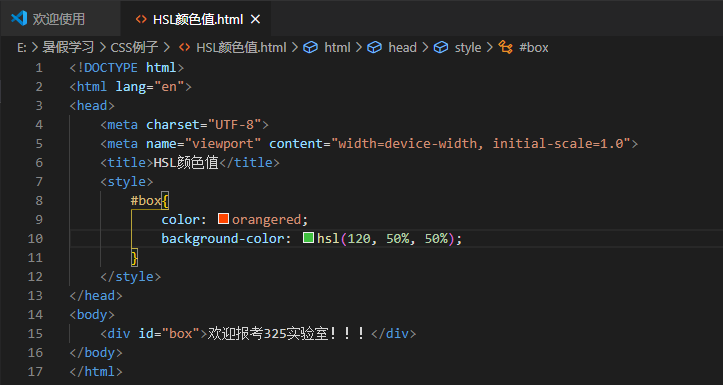Open the HSL颜色值.html breadcrumb file name
The image size is (723, 385).
click(x=241, y=47)
